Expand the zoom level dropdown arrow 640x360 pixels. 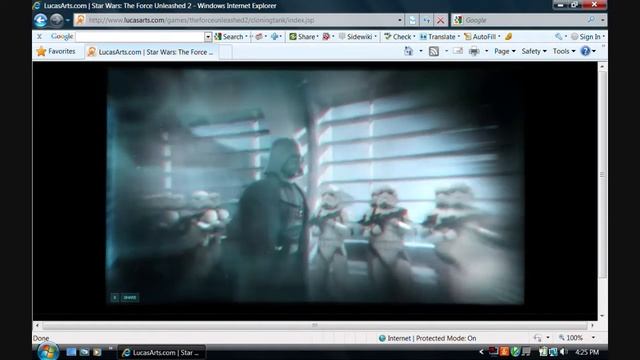pyautogui.click(x=593, y=338)
